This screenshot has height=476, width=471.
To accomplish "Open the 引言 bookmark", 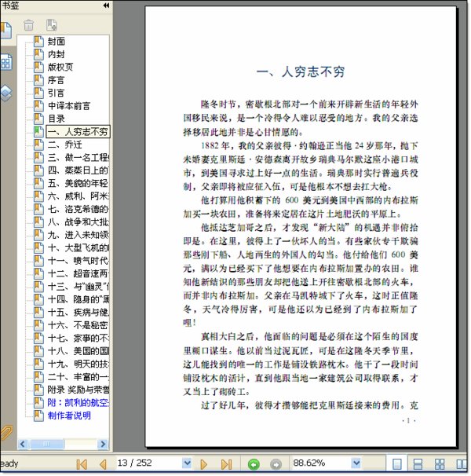I will click(57, 93).
